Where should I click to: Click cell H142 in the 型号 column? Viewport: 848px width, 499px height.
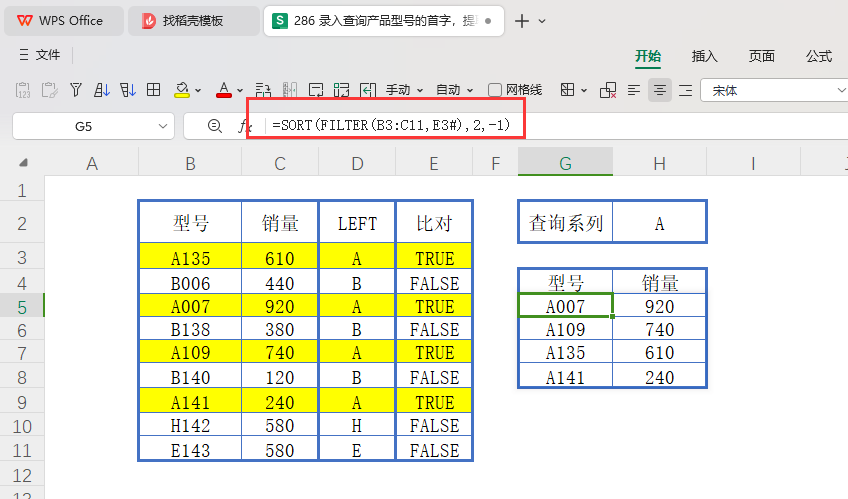(190, 425)
